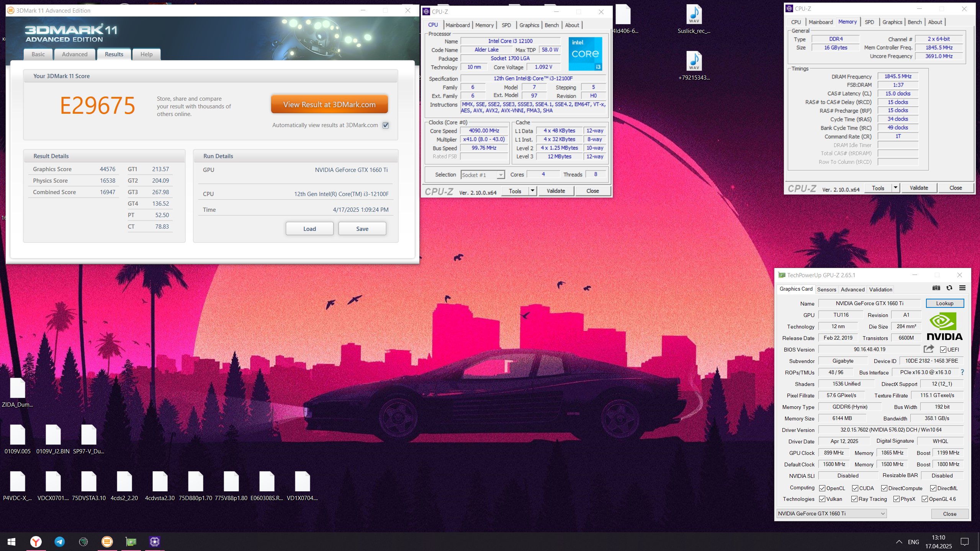The height and width of the screenshot is (551, 980).
Task: Toggle the CUDA checkbox
Action: (855, 488)
